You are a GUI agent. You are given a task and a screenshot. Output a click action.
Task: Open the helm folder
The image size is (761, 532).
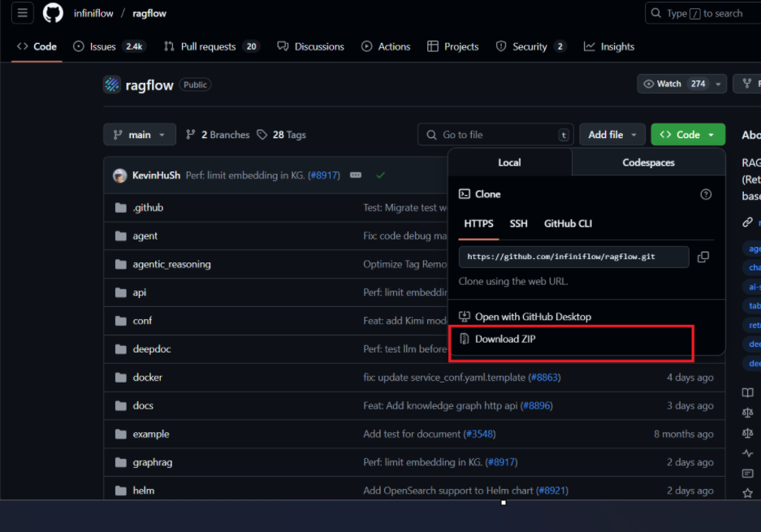pos(144,491)
